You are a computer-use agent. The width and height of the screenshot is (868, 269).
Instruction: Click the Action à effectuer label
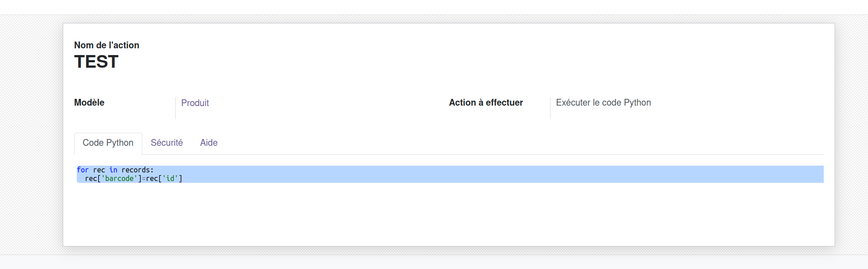pyautogui.click(x=486, y=103)
